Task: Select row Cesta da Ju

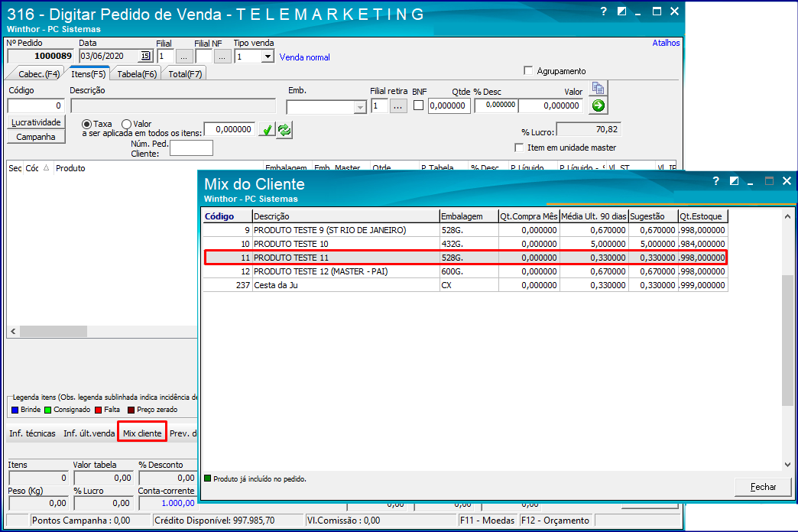Action: coord(465,285)
